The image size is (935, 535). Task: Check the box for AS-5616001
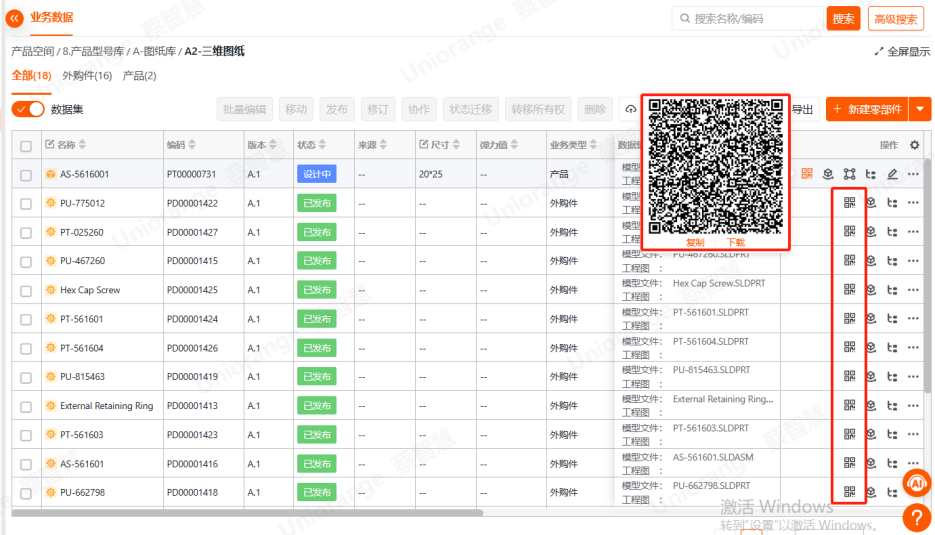click(26, 175)
